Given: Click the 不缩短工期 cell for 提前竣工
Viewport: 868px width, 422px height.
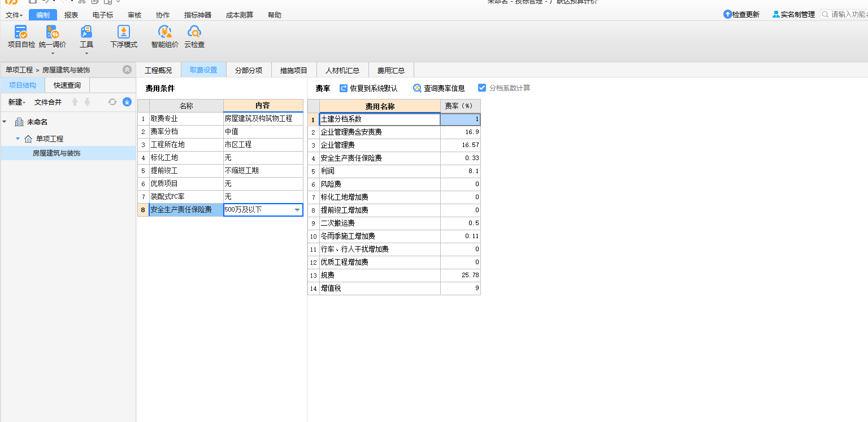Looking at the screenshot, I should pyautogui.click(x=263, y=171).
